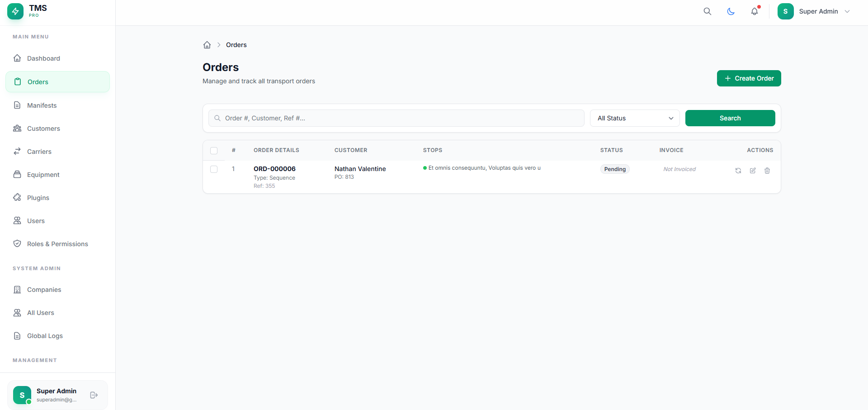Click the Super Admin avatar in header
Screen dimensions: 868x410
786,11
